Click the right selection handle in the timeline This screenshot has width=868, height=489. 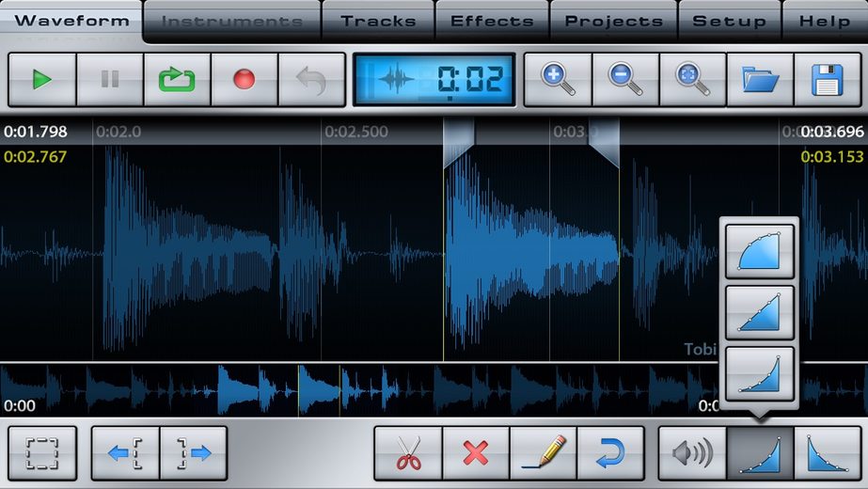pos(604,142)
